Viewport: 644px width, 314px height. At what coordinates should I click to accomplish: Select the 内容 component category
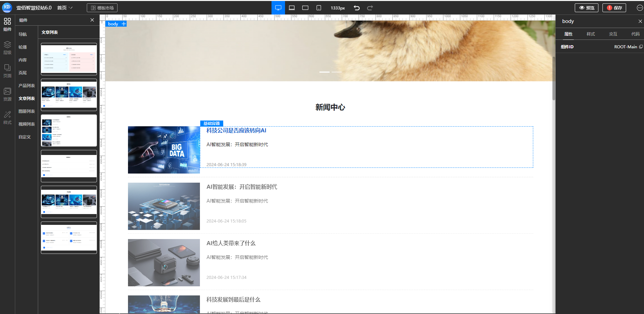tap(23, 60)
